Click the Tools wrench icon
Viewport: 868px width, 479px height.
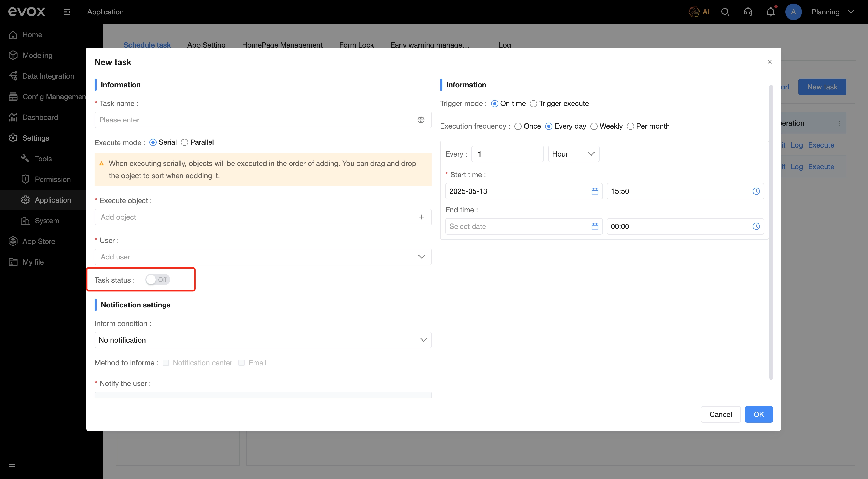click(25, 158)
